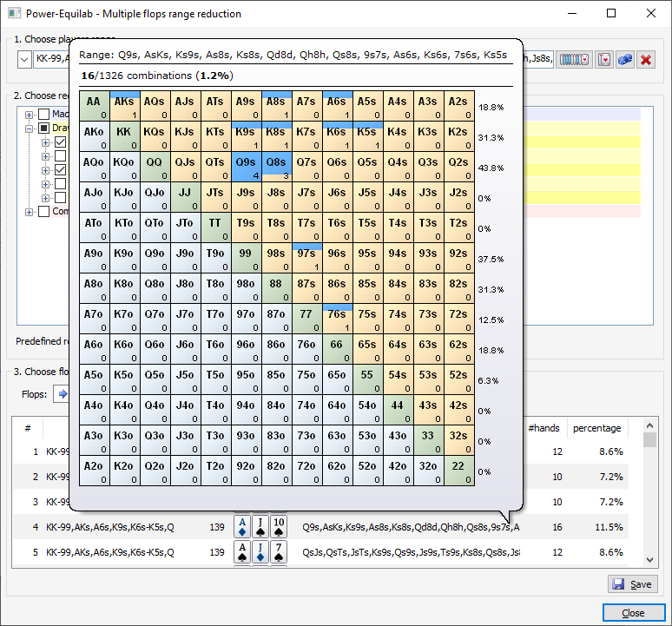Check the second child checkbox under Draw
Viewport: 672px width, 626px height.
[x=61, y=156]
